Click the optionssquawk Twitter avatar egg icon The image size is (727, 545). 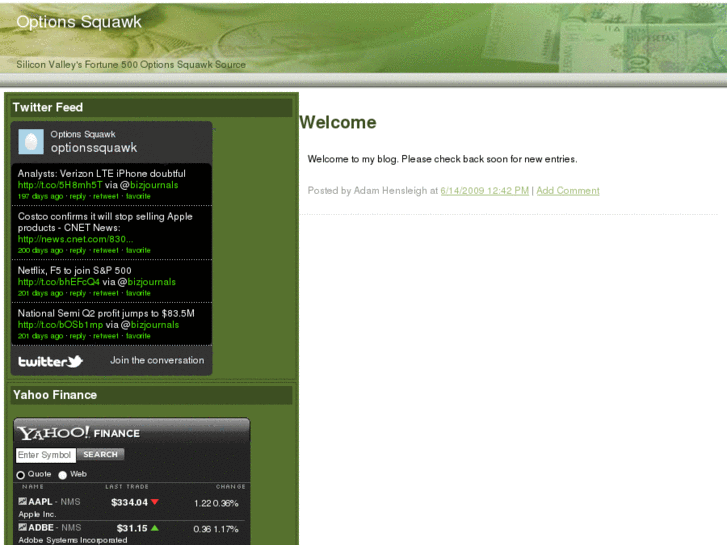point(31,141)
